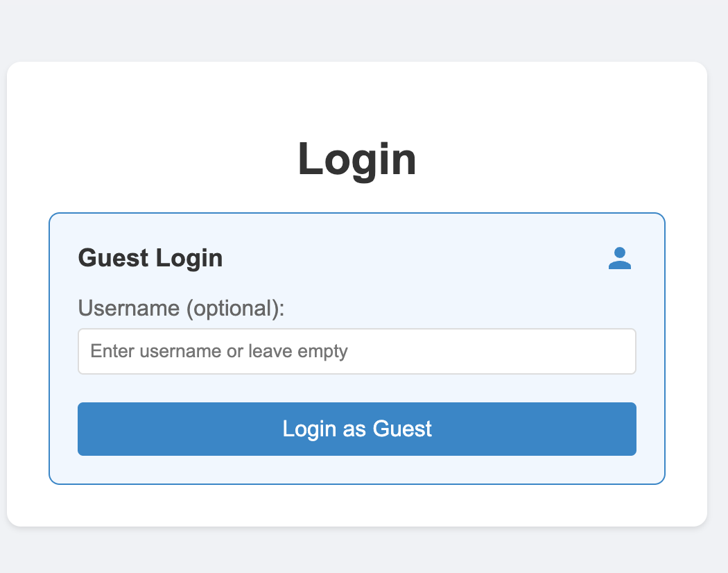The height and width of the screenshot is (573, 728).
Task: Click the Login as Guest button
Action: [356, 429]
